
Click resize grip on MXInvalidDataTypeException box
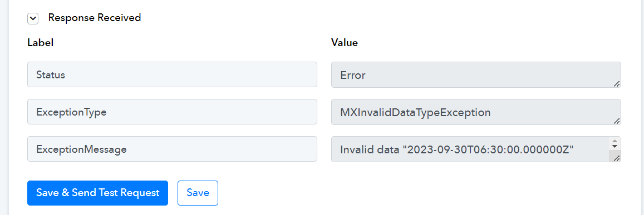tap(617, 121)
